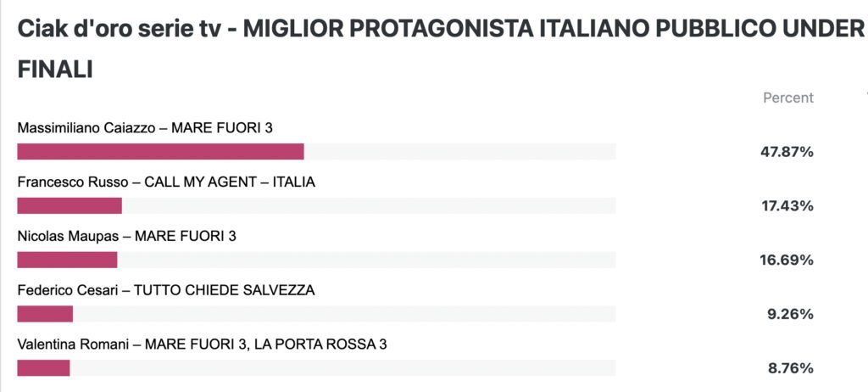Click the Massimiliano Caiazzo – MARE FUORI 3 label
This screenshot has width=868, height=392.
pyautogui.click(x=145, y=128)
